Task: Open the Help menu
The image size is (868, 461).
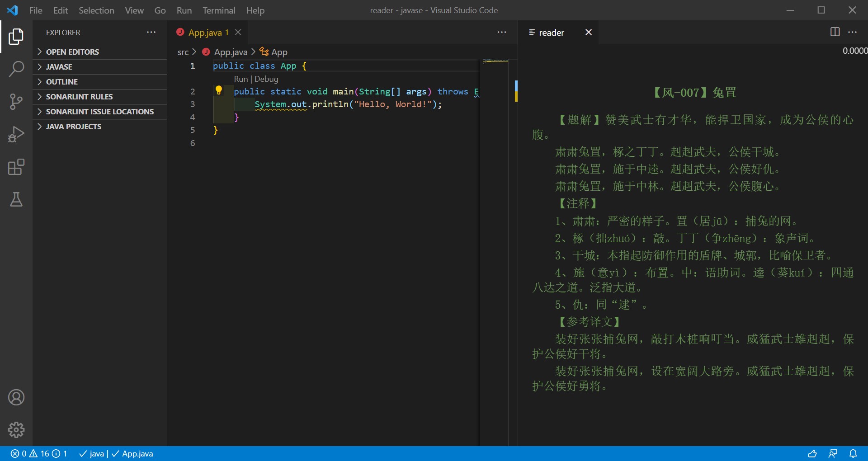Action: pyautogui.click(x=255, y=10)
